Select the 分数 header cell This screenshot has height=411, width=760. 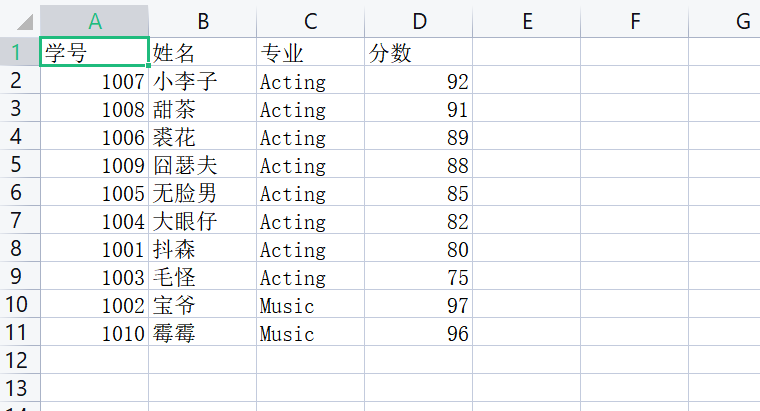click(x=419, y=53)
